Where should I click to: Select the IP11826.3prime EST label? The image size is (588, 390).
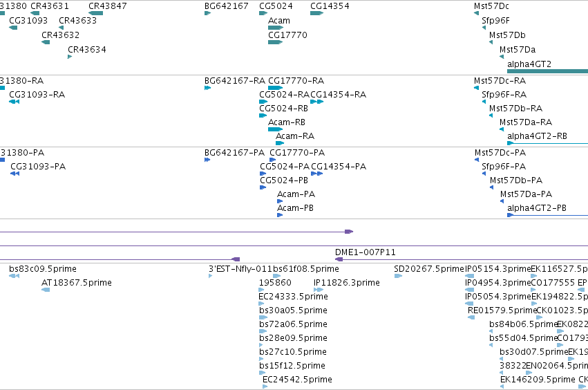(346, 283)
